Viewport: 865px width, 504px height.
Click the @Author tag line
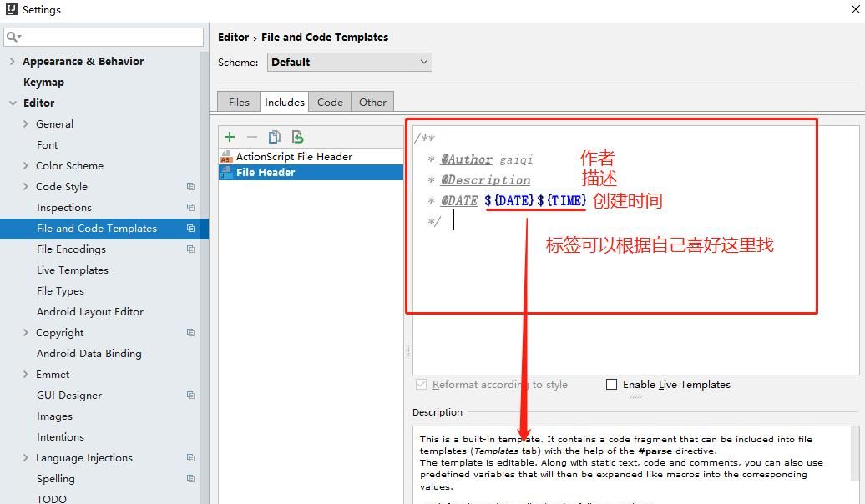(480, 159)
